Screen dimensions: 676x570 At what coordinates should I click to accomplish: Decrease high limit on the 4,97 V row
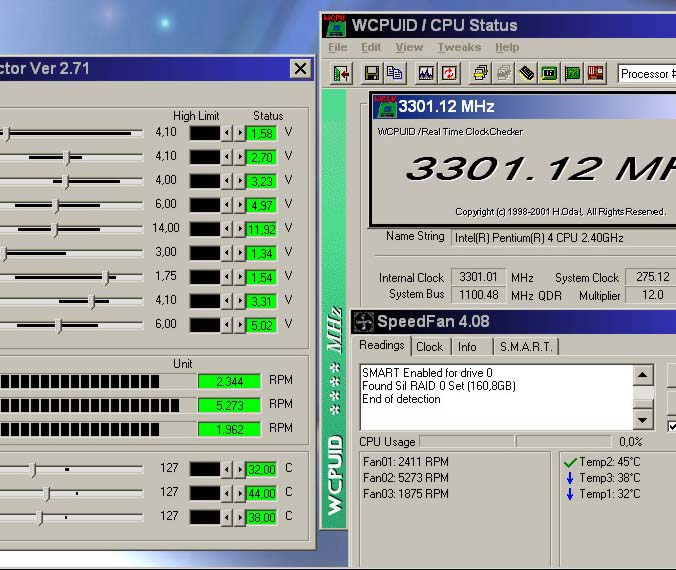[x=227, y=205]
